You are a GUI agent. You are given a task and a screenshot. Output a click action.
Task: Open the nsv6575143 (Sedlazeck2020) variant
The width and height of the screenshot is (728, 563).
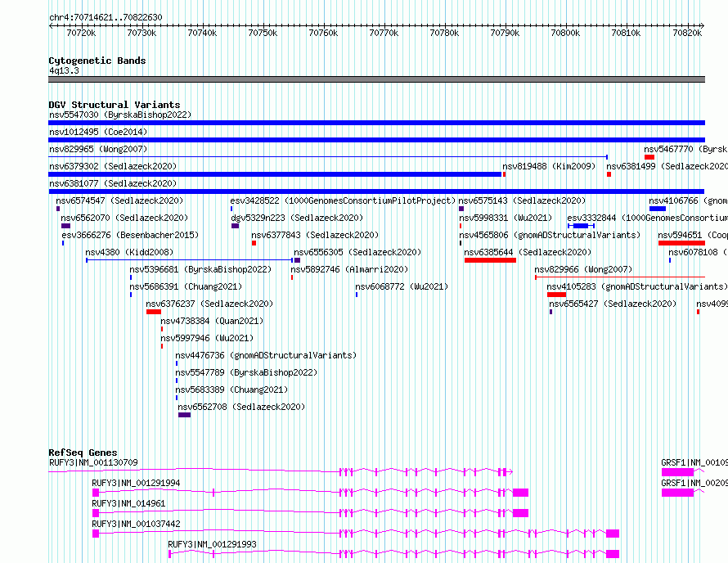(x=523, y=200)
